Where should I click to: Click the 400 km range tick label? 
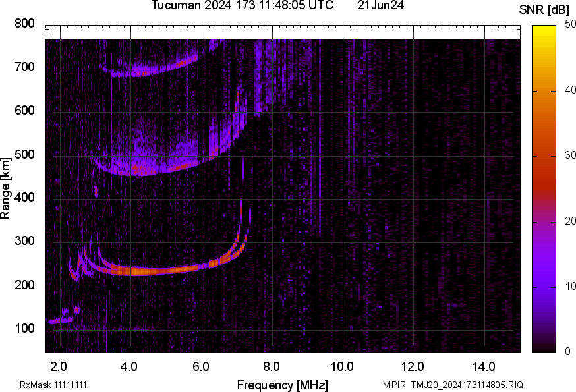(24, 199)
